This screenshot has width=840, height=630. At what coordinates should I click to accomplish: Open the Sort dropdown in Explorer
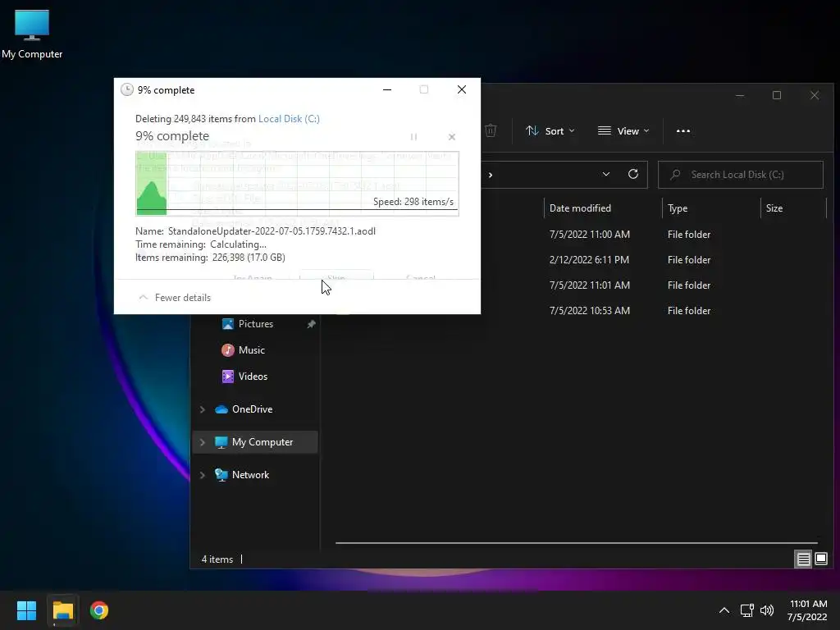pyautogui.click(x=550, y=130)
